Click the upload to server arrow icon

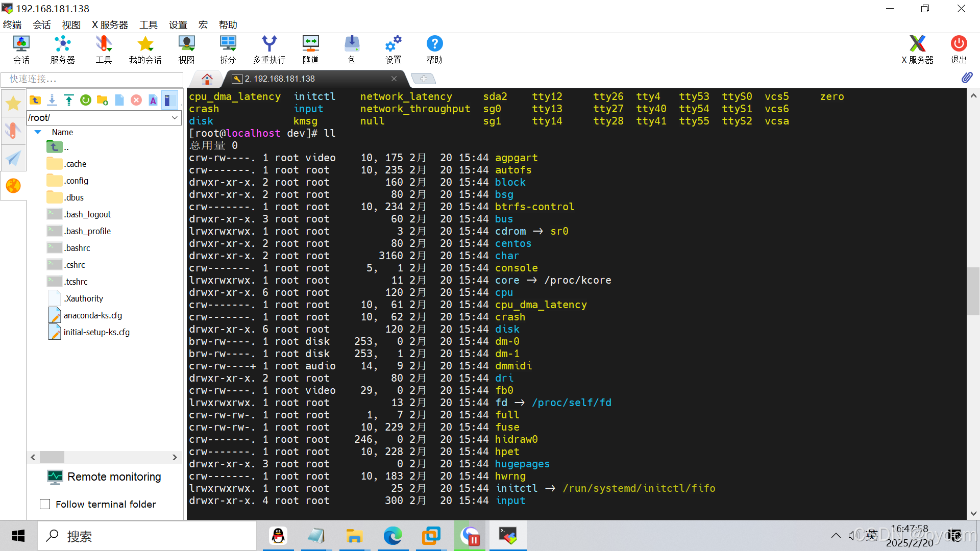click(69, 100)
